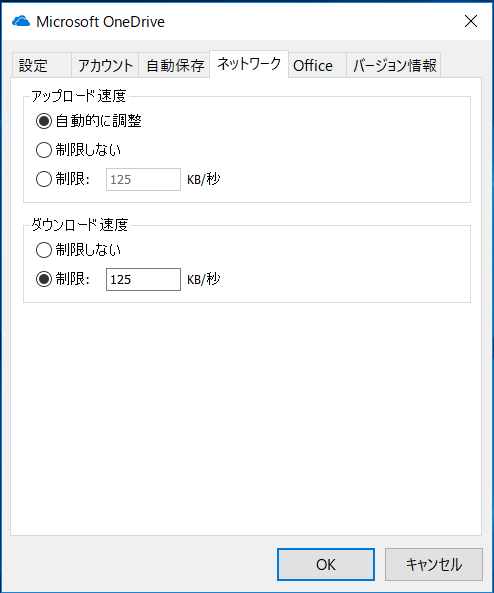Click the Microsoft OneDrive title text
The height and width of the screenshot is (593, 494).
tap(100, 22)
